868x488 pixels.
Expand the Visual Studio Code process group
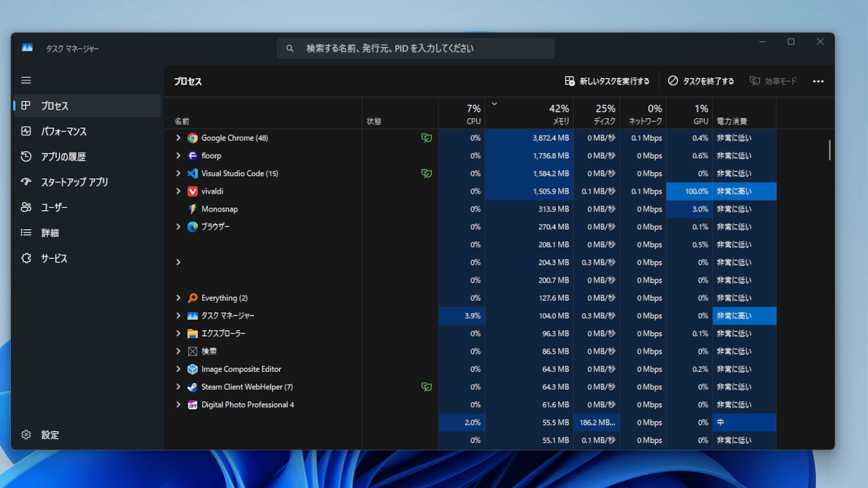pos(178,173)
